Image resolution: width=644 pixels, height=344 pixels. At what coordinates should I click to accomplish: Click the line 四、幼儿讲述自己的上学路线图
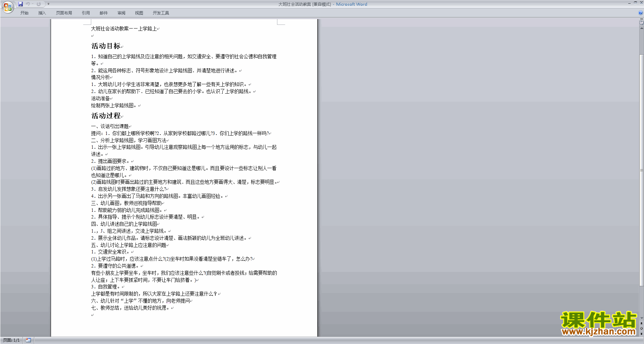click(x=124, y=224)
